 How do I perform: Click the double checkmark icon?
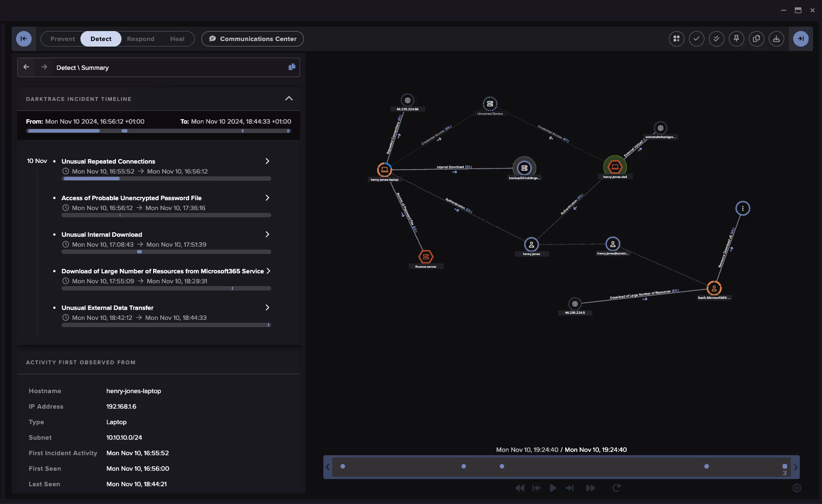(x=716, y=38)
